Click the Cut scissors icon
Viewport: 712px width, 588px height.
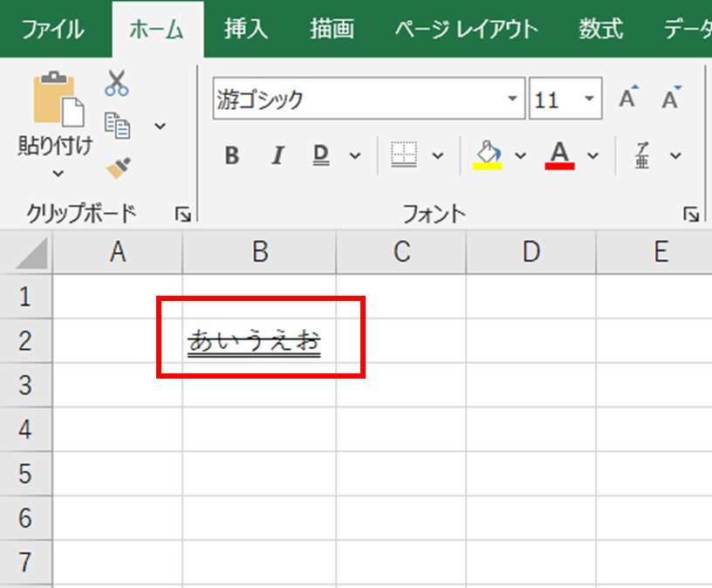[117, 84]
